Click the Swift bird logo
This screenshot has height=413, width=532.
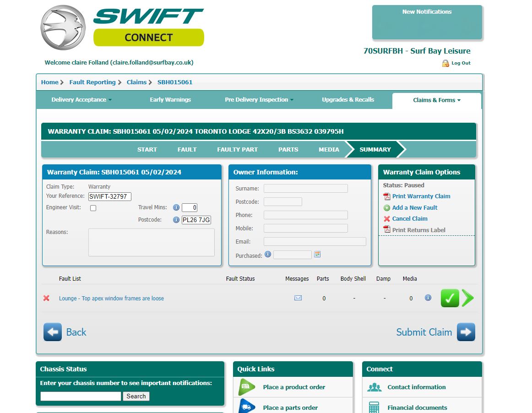click(63, 27)
